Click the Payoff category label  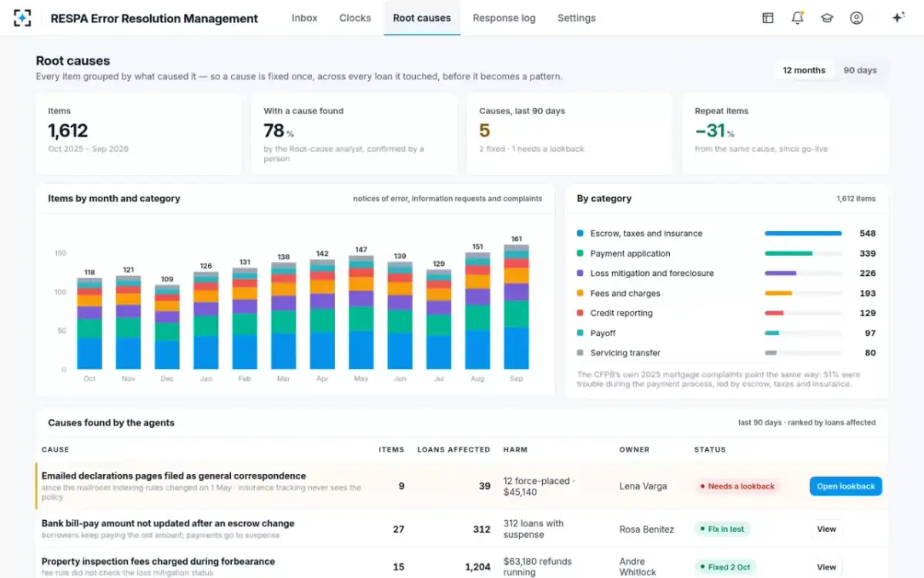[603, 333]
